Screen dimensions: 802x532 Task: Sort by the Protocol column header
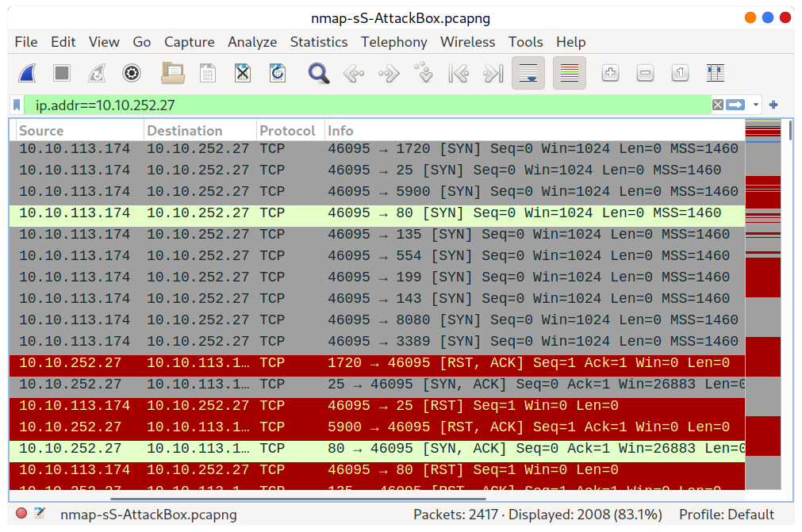tap(290, 131)
